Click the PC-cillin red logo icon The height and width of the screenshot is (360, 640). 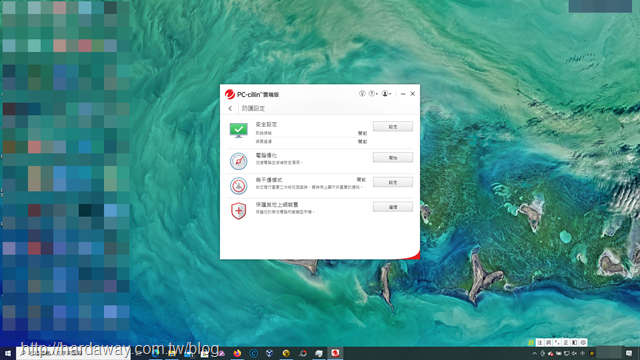click(229, 94)
